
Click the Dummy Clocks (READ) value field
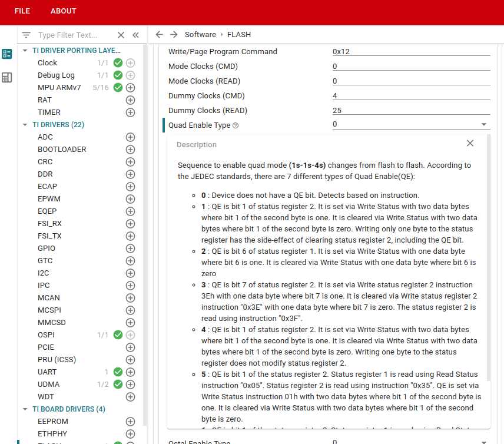pyautogui.click(x=411, y=110)
